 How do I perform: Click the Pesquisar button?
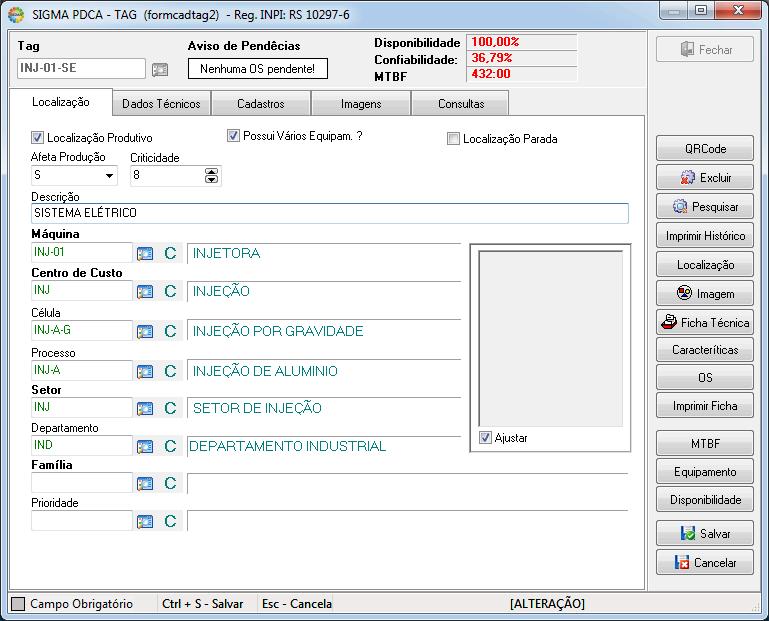pyautogui.click(x=705, y=207)
